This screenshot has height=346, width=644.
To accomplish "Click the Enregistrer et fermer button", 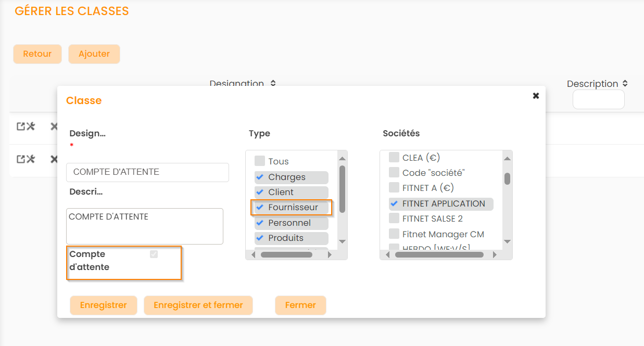I will 198,305.
